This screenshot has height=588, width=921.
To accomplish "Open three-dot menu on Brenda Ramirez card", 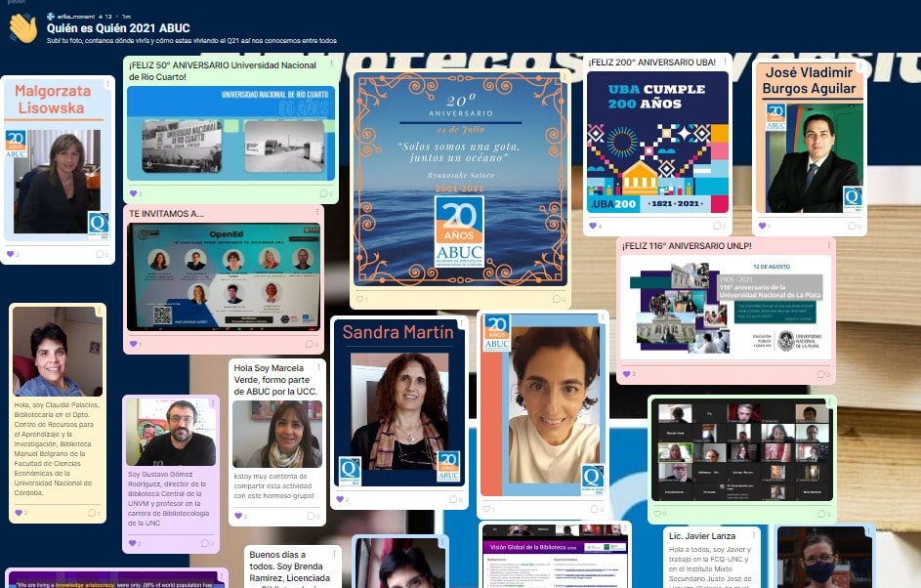I will click(x=334, y=554).
